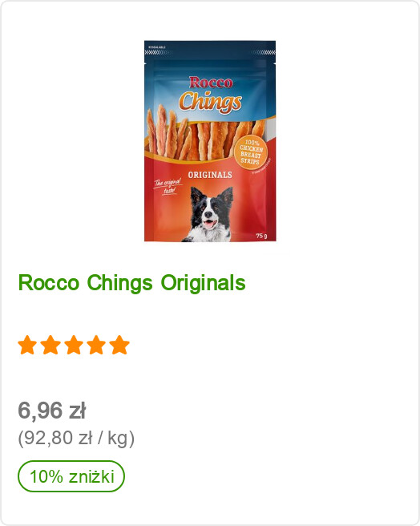Click the second orange rating star
This screenshot has width=420, height=526.
(x=50, y=345)
